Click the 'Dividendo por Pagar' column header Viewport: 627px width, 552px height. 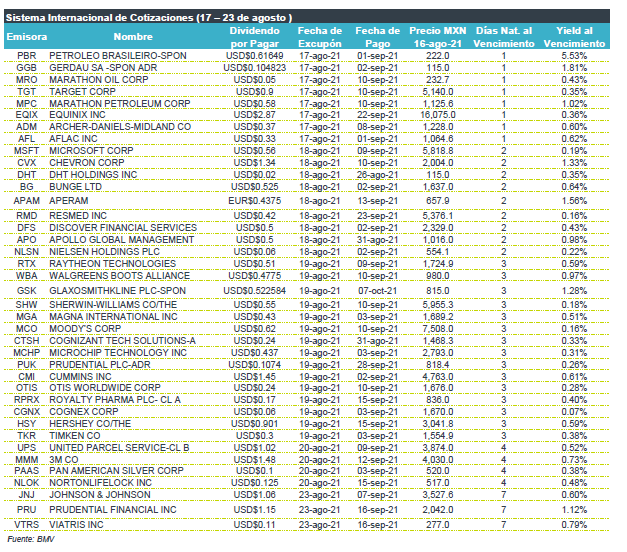(255, 37)
